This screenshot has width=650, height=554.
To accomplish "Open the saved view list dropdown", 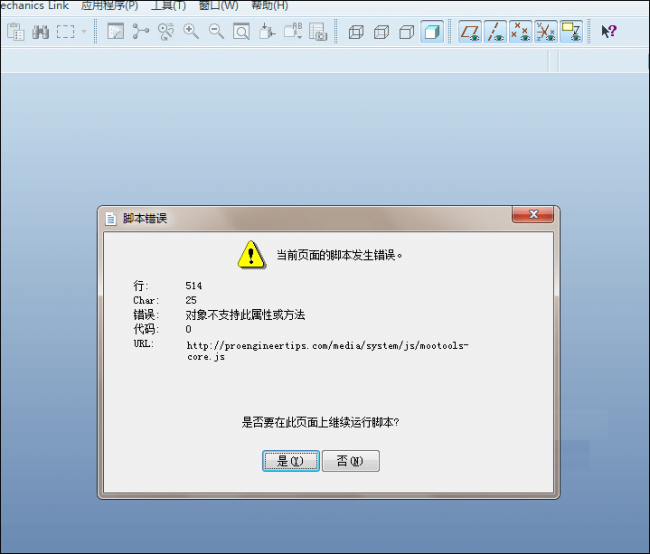I will pyautogui.click(x=293, y=32).
